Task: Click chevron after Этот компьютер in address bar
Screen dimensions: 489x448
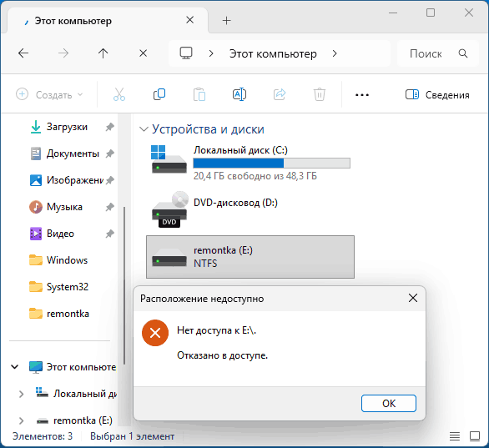Action: 335,53
